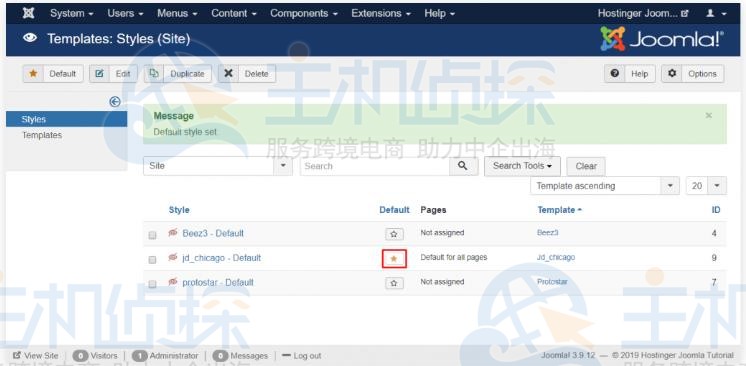Sort by the Style column header

click(179, 210)
